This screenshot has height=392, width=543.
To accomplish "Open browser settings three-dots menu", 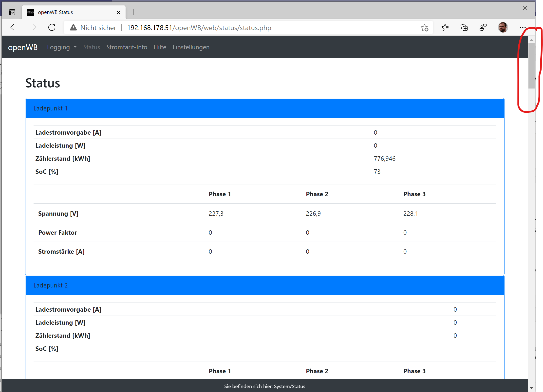I will (x=523, y=27).
